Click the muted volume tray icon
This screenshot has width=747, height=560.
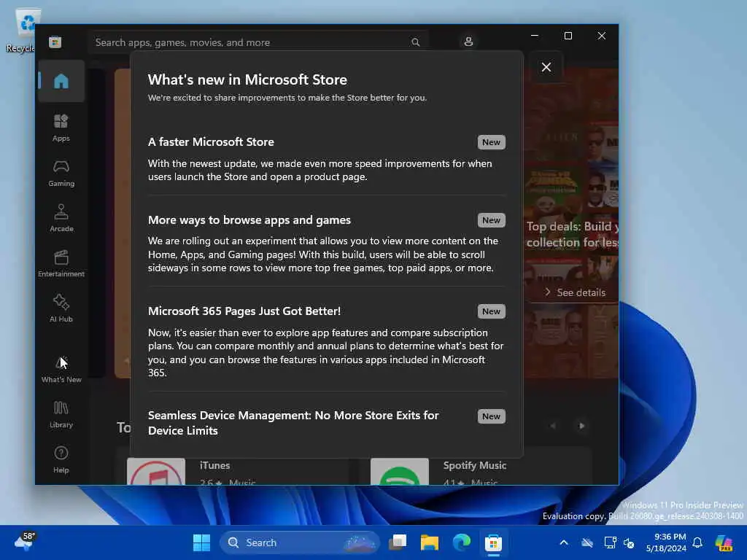tap(629, 542)
